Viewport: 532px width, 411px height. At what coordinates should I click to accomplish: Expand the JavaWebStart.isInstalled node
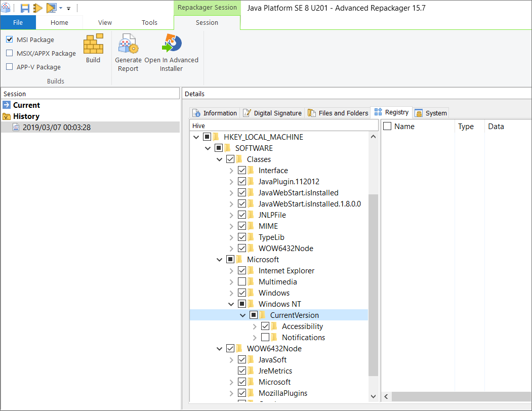click(231, 193)
